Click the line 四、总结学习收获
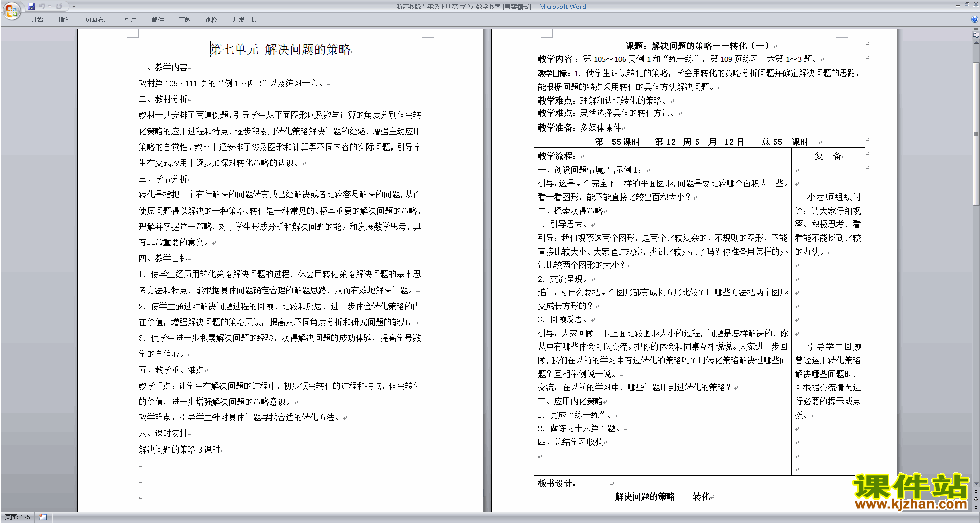980x523 pixels. (570, 442)
